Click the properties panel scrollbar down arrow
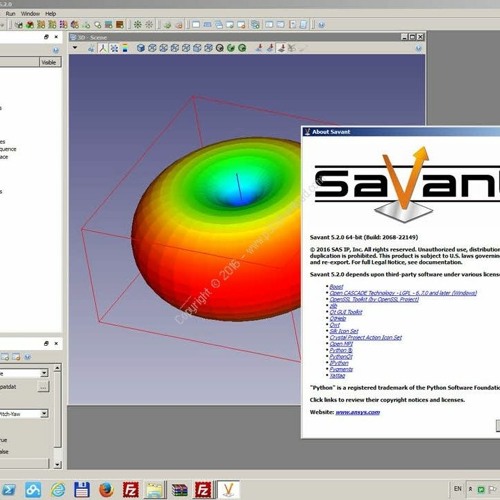This screenshot has width=500, height=500. (57, 464)
